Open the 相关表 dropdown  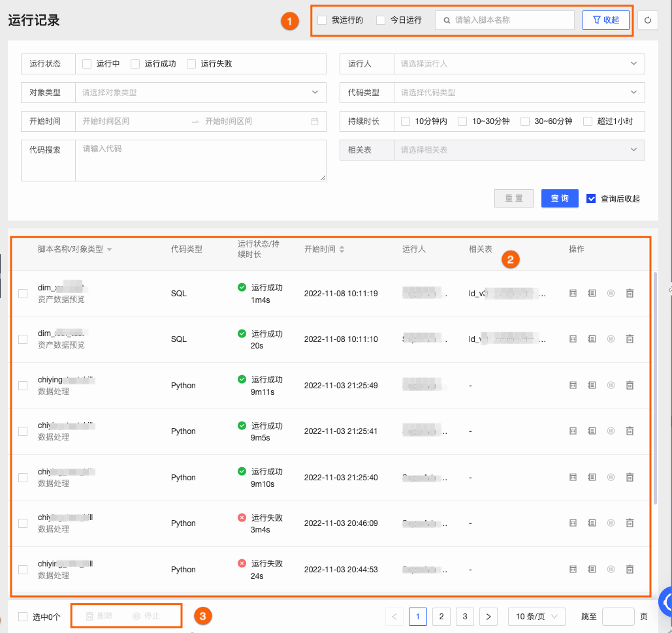[519, 150]
